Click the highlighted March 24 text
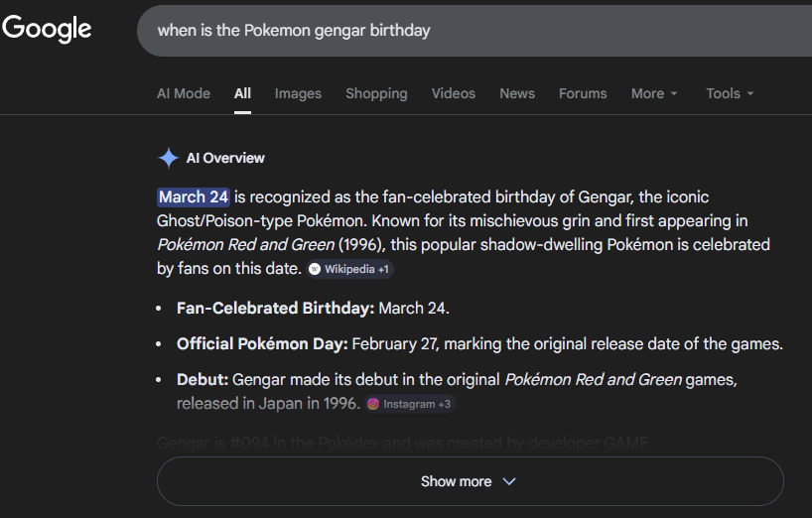The height and width of the screenshot is (518, 812). (x=194, y=197)
